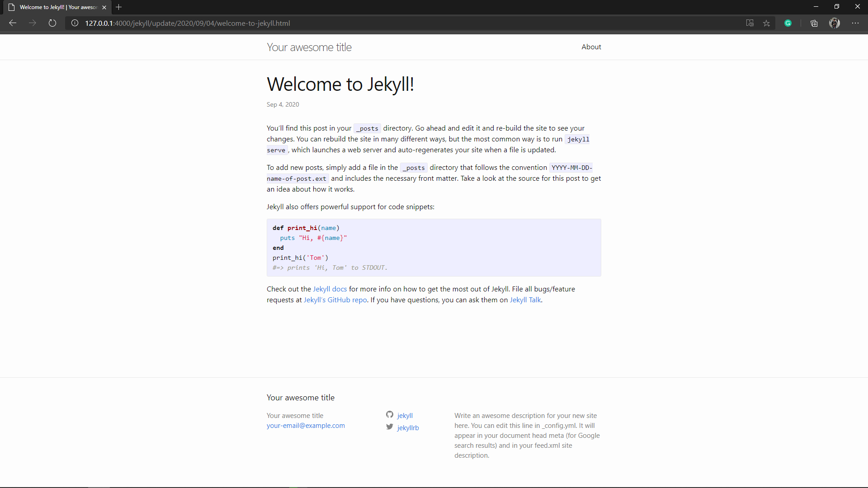
Task: Reload the page with the refresh icon
Action: coord(52,23)
